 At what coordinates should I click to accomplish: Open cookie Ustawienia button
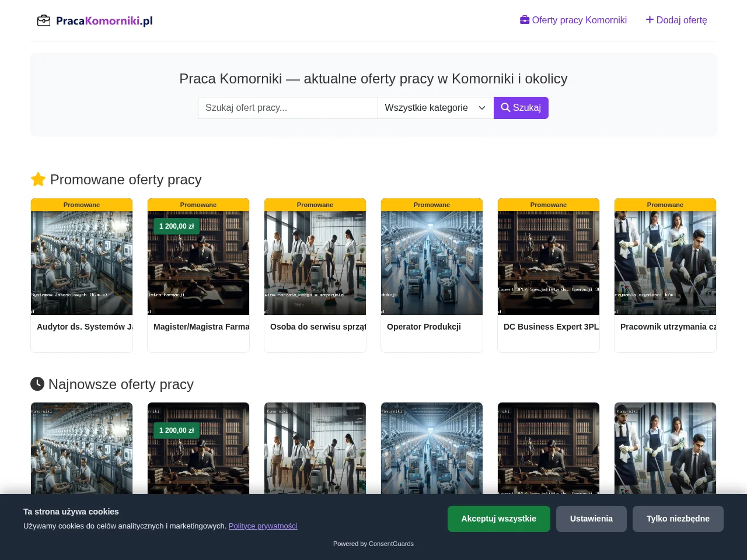(591, 519)
